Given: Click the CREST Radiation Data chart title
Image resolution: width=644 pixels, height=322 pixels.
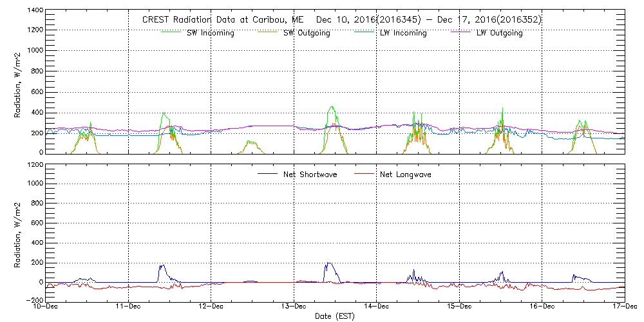Looking at the screenshot, I should pos(341,19).
